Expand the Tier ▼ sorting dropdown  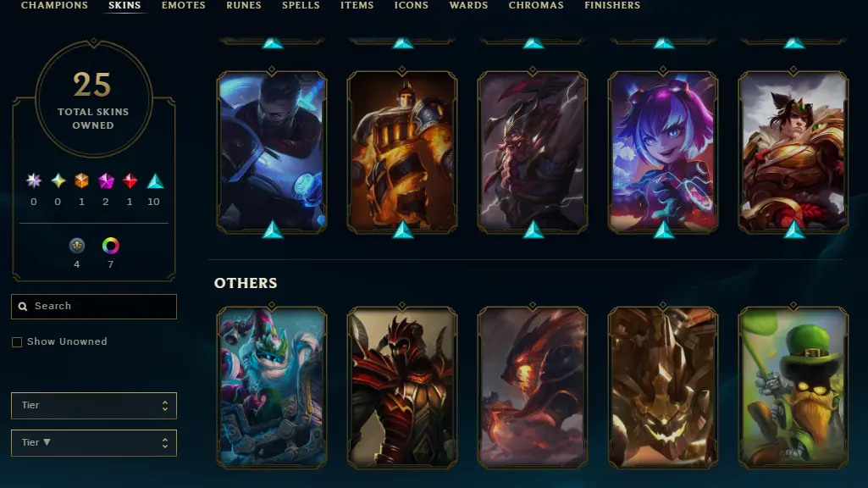pos(94,443)
